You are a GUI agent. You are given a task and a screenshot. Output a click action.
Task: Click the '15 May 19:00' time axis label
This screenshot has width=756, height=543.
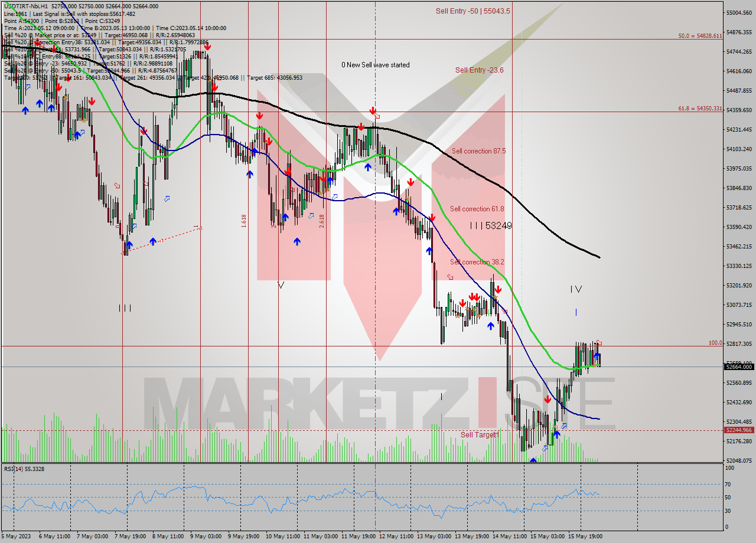click(586, 537)
